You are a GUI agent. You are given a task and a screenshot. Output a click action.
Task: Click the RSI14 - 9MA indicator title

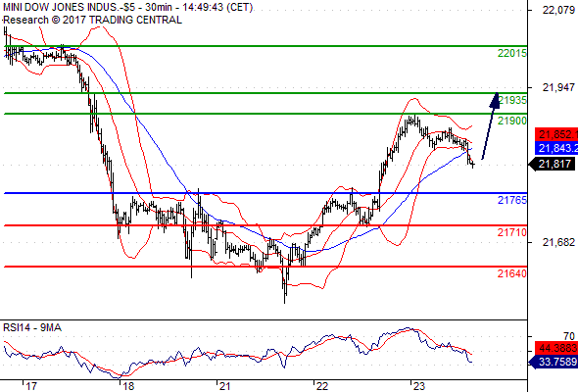click(32, 327)
